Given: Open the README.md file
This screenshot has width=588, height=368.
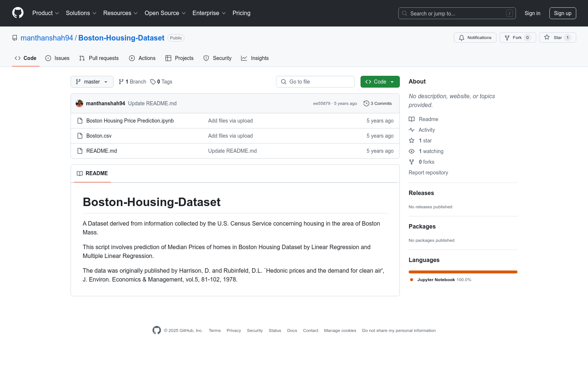Looking at the screenshot, I should [x=101, y=151].
